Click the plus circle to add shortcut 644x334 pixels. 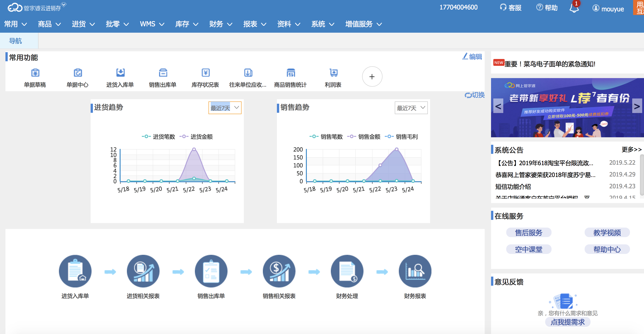(372, 77)
